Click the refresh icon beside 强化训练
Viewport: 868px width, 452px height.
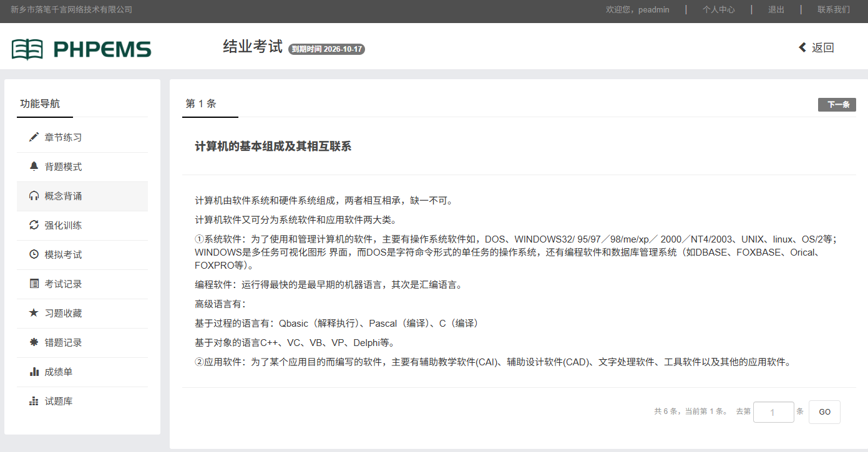pyautogui.click(x=34, y=225)
